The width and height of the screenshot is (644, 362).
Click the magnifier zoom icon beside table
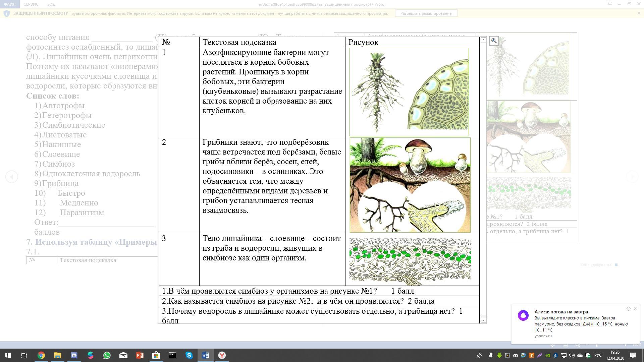click(494, 41)
